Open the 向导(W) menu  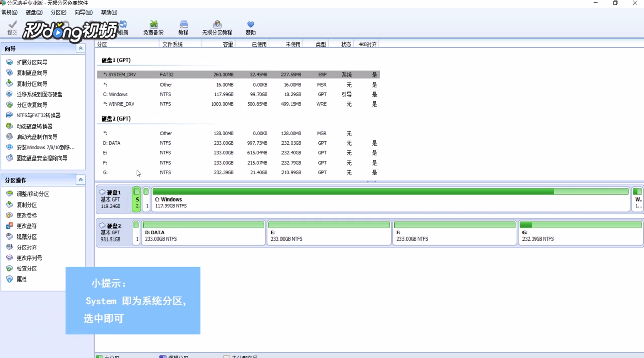[x=83, y=12]
